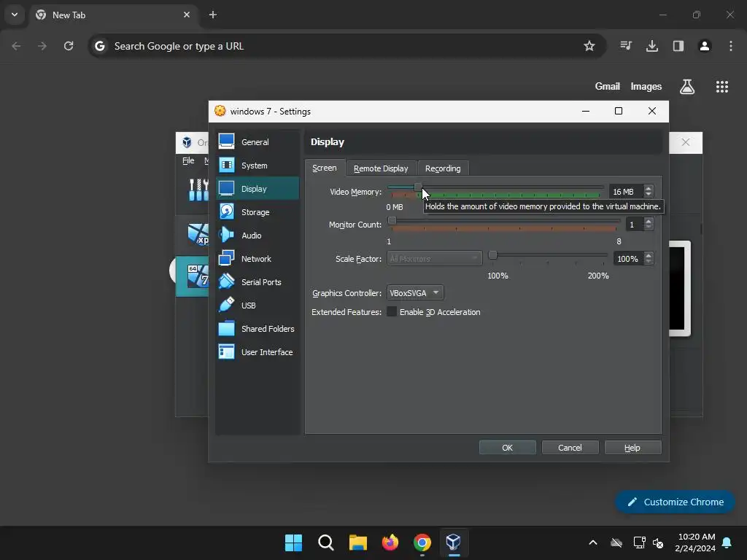Viewport: 747px width, 560px height.
Task: Click the Monitor Count slider handle
Action: coord(392,220)
